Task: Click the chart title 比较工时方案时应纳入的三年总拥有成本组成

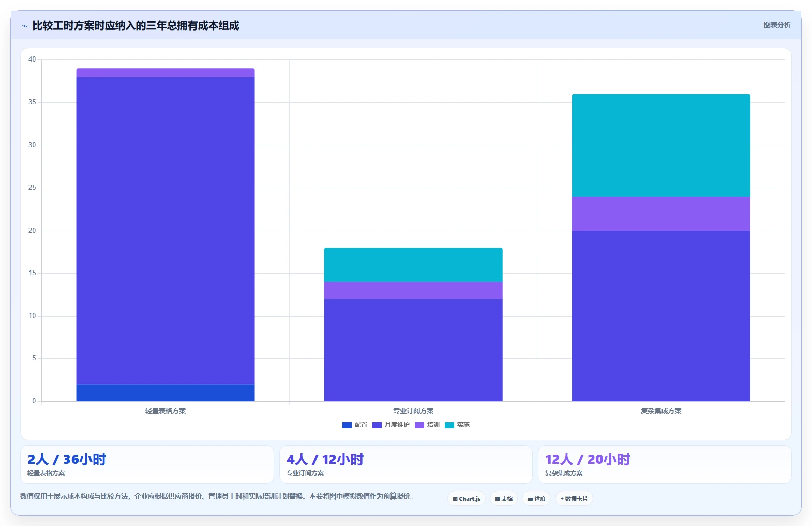Action: point(136,26)
